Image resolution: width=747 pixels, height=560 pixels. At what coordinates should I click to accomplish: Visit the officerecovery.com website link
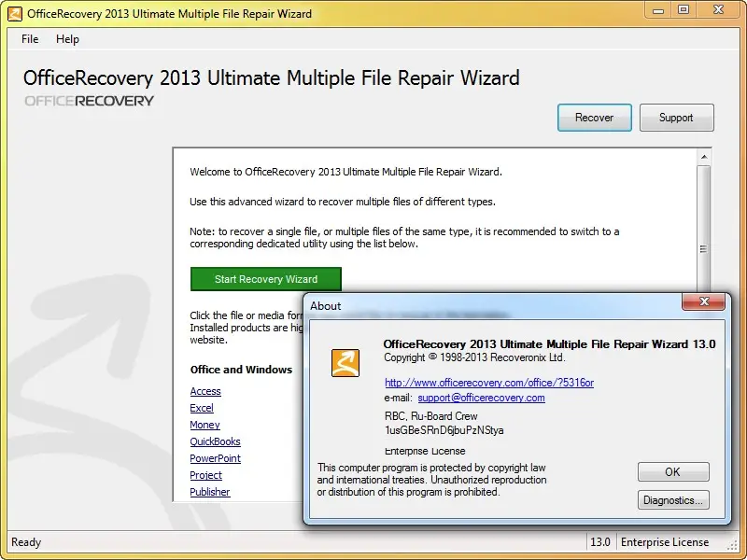(x=489, y=383)
